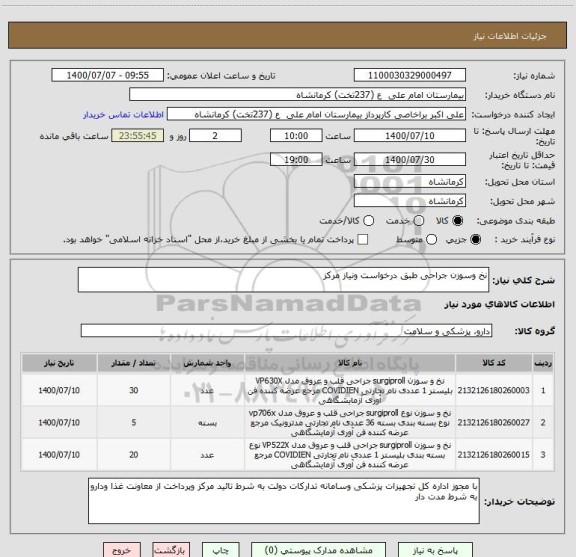Click the شماره نیاز label

[534, 76]
